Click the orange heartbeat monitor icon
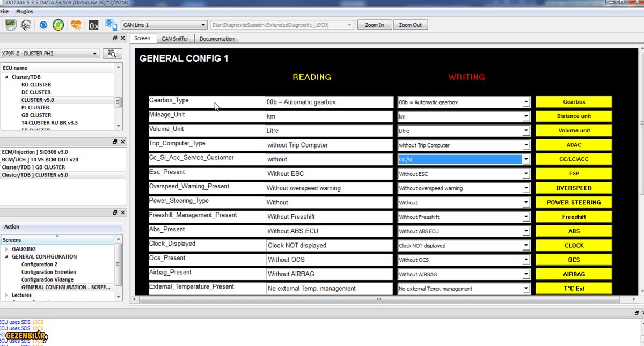This screenshot has height=346, width=644. tap(76, 25)
